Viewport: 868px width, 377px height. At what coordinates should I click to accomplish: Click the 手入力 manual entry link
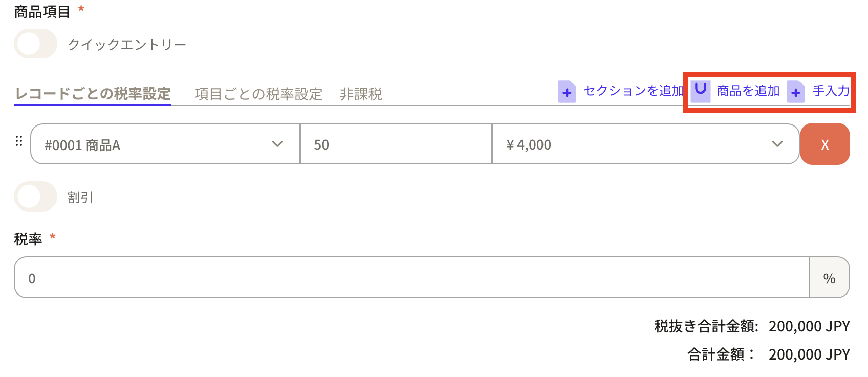pyautogui.click(x=831, y=91)
